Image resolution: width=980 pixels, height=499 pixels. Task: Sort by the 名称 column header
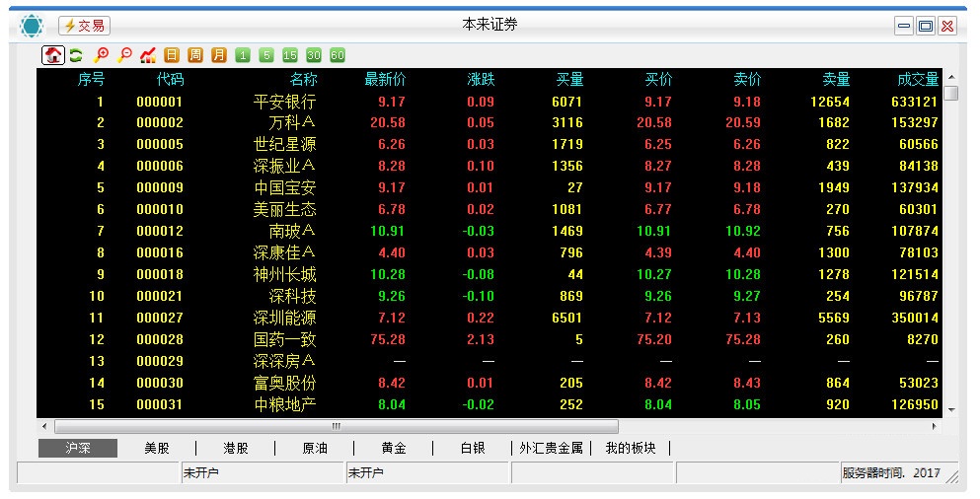tap(304, 79)
